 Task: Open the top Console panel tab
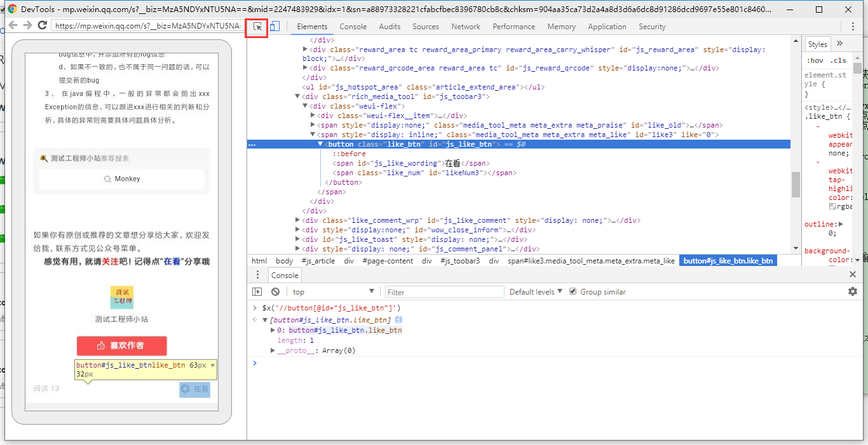click(353, 27)
